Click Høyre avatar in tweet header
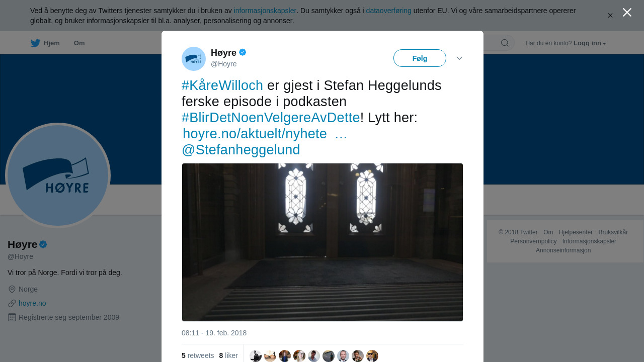 tap(194, 59)
